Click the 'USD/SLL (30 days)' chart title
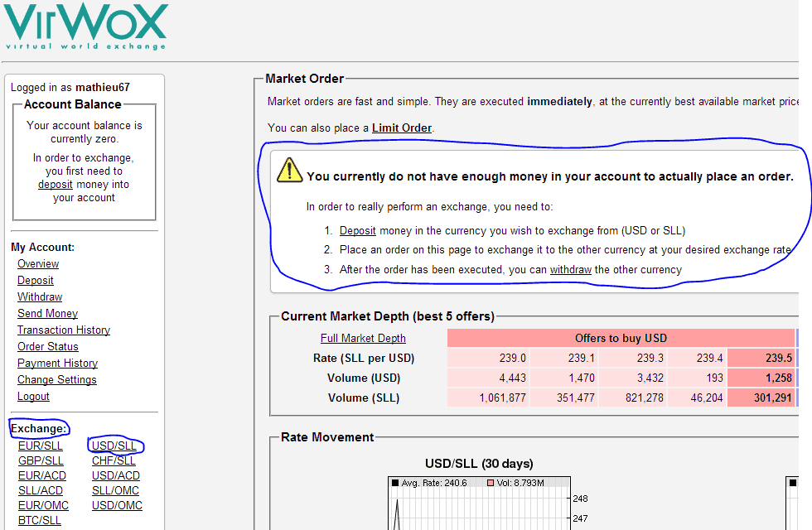The width and height of the screenshot is (812, 530). 479,463
